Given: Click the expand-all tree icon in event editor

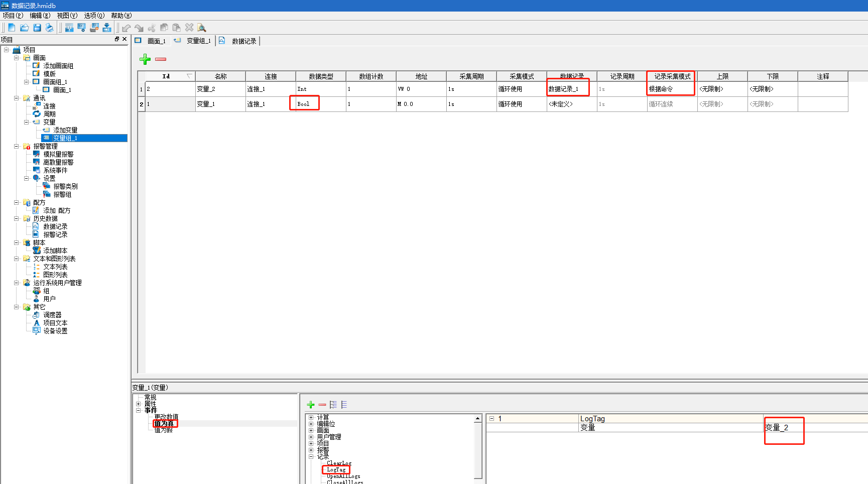Looking at the screenshot, I should point(333,405).
